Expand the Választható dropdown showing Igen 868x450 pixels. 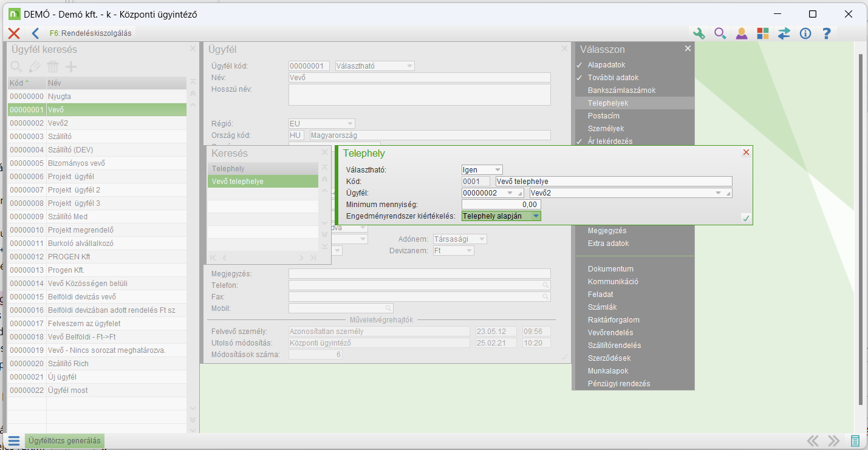498,170
